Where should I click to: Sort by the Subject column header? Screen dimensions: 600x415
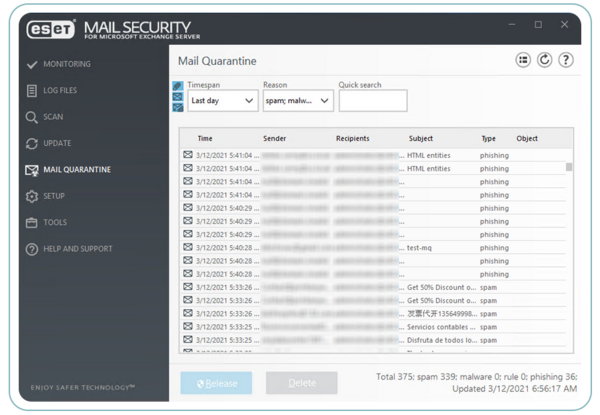click(421, 138)
